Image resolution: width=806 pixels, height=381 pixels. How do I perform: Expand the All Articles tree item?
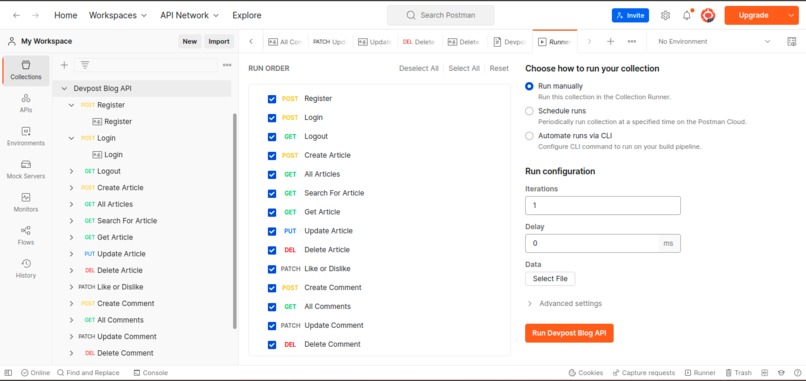pos(71,204)
